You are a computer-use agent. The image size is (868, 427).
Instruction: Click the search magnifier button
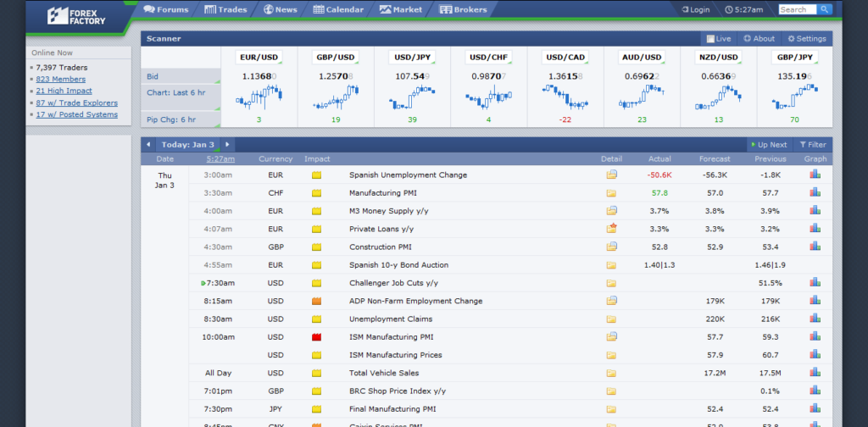[824, 9]
